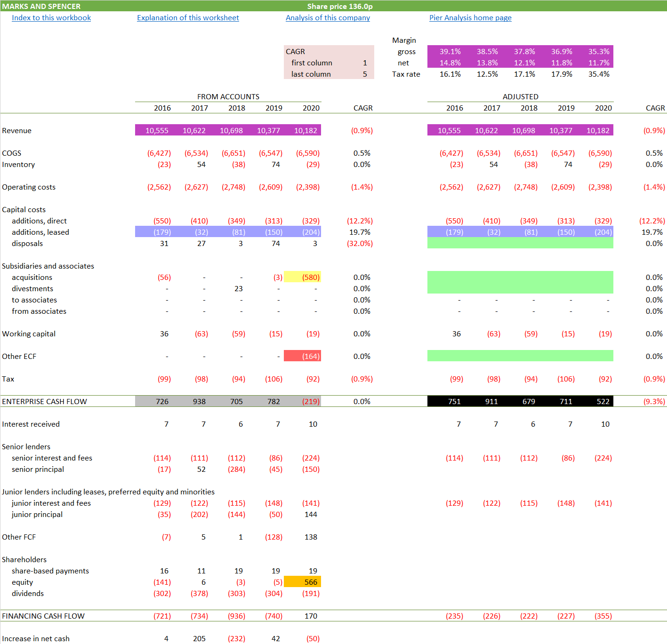Image resolution: width=667 pixels, height=644 pixels.
Task: Click the Inventory row label
Action: pyautogui.click(x=18, y=165)
